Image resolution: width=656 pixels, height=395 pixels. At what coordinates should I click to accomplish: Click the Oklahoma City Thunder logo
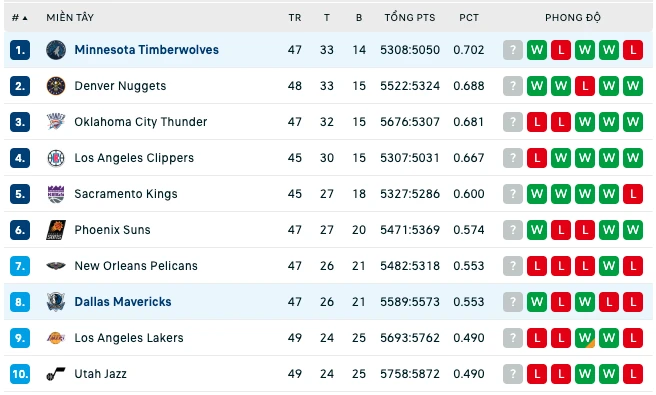point(56,122)
